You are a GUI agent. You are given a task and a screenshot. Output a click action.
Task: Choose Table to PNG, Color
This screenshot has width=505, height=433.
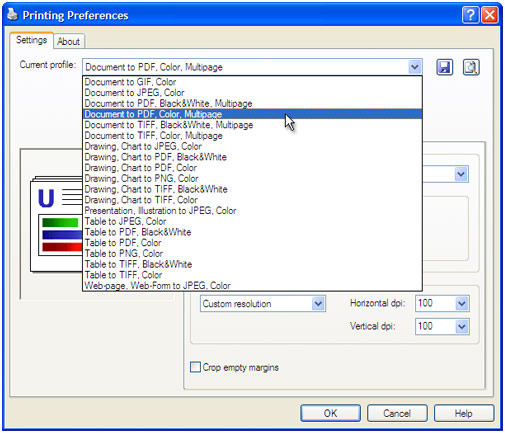click(252, 253)
